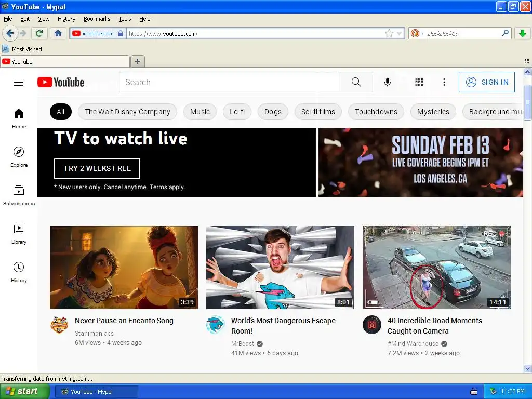
Task: Open the Stanimaniacs channel avatar
Action: click(x=59, y=325)
